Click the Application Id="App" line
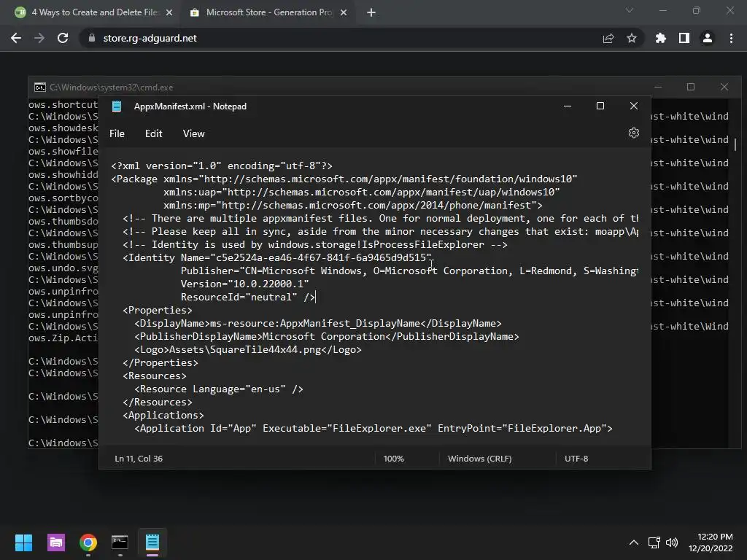747x560 pixels. (x=373, y=429)
